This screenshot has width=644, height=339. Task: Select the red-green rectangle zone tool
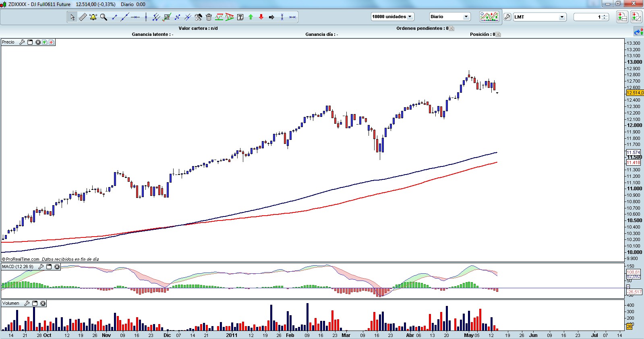coord(219,17)
